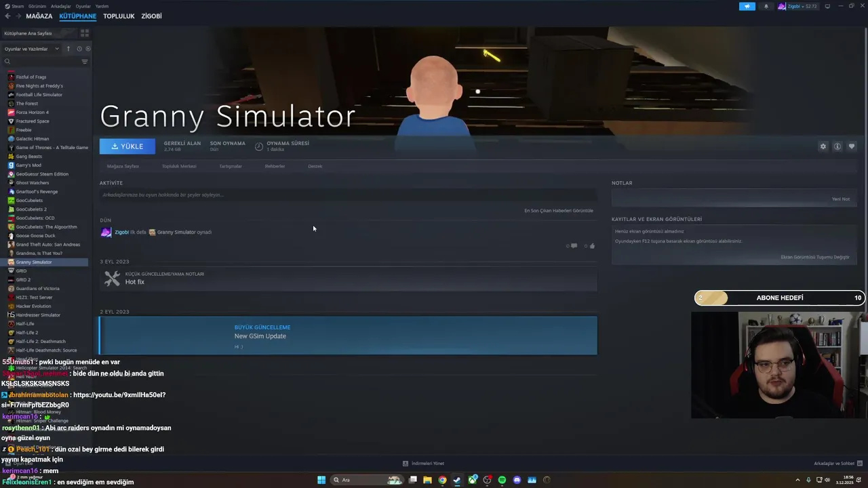The image size is (868, 488).
Task: Click the Windows taskbar search box
Action: click(x=366, y=480)
